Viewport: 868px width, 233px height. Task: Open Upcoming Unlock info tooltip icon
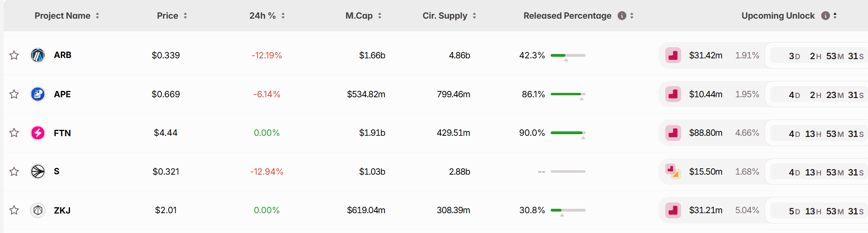tap(825, 15)
